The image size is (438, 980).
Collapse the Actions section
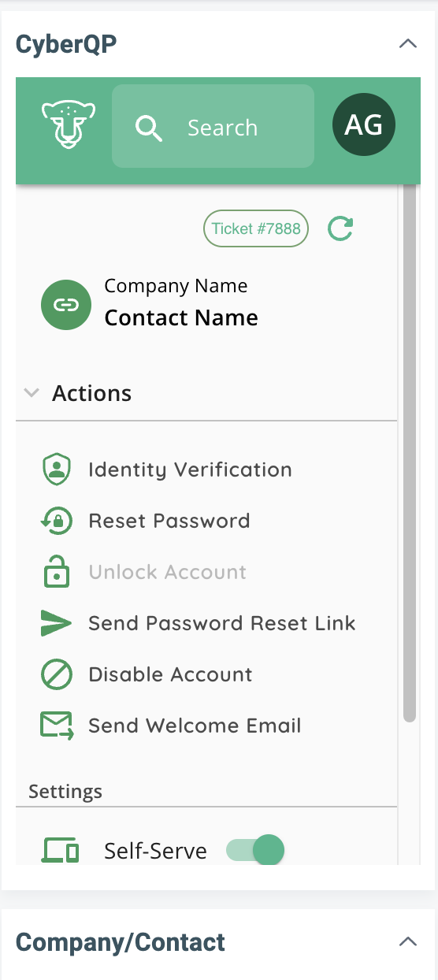pyautogui.click(x=32, y=393)
